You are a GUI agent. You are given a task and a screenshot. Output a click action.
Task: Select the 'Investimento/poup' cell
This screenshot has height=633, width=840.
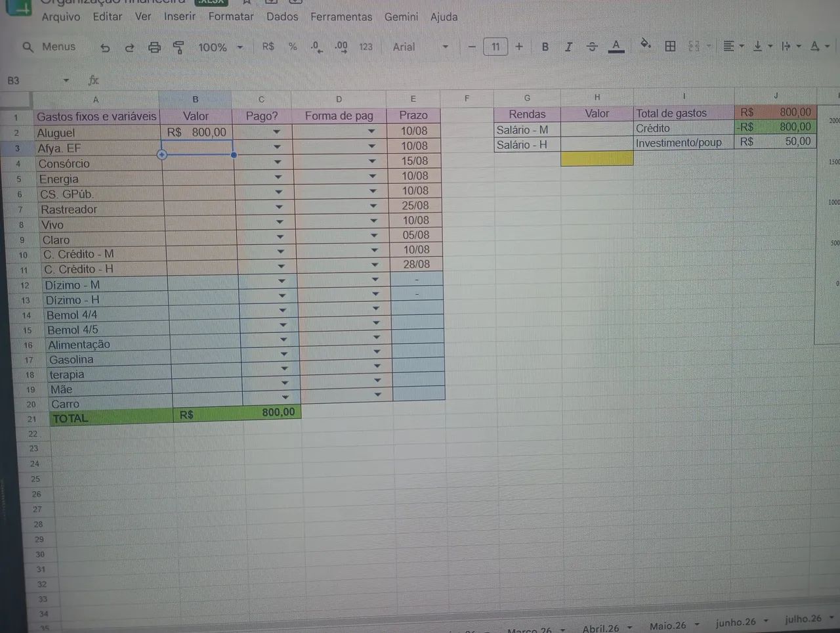coord(683,142)
